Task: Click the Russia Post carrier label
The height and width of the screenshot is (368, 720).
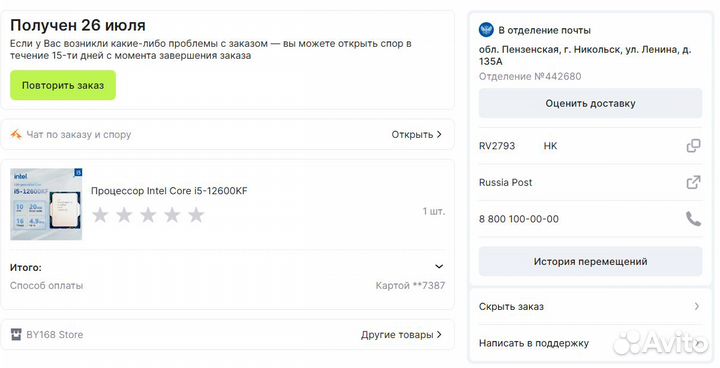Action: pos(506,182)
